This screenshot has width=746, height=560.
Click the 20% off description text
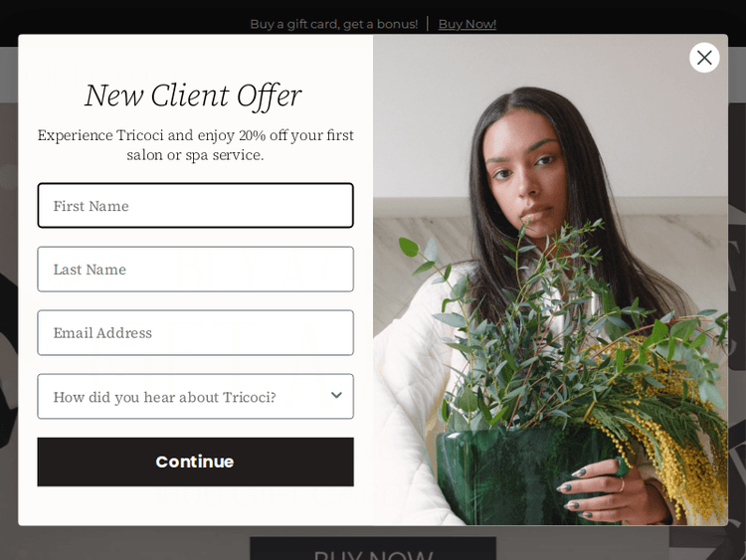[x=196, y=145]
